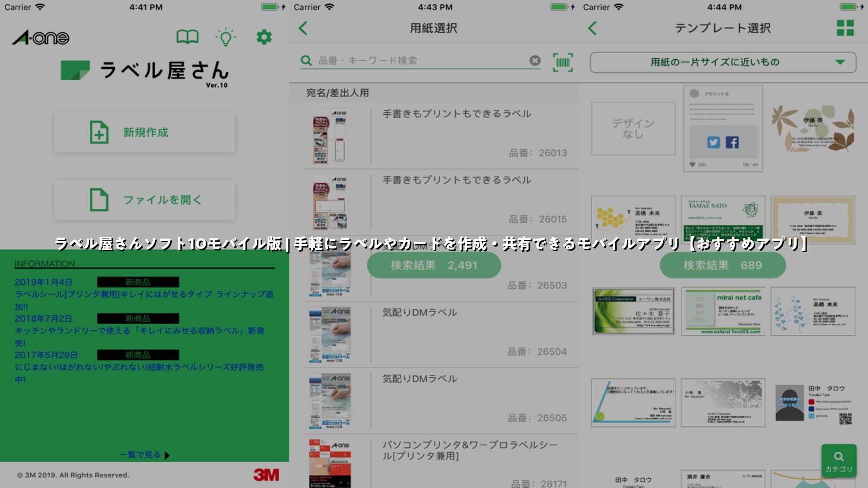The height and width of the screenshot is (488, 868).
Task: Tap the 3M logo in the footer
Action: click(x=266, y=475)
